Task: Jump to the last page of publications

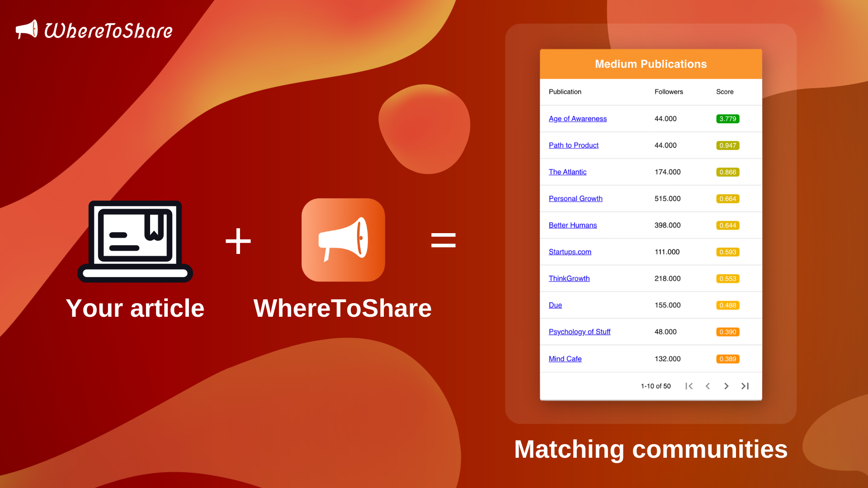Action: coord(745,386)
